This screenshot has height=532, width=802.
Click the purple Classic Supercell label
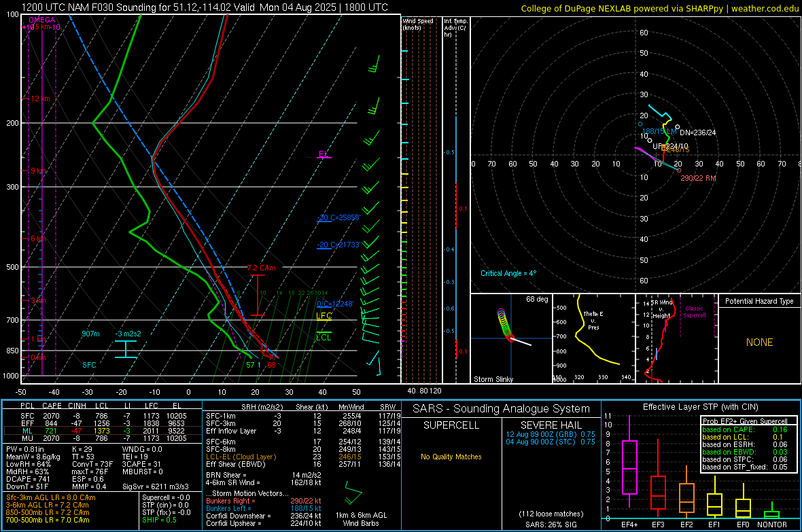click(x=695, y=312)
